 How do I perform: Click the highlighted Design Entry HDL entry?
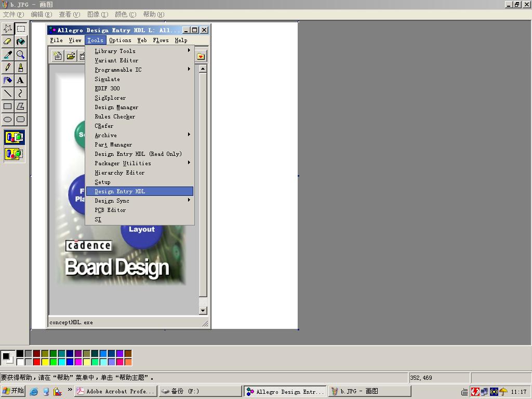tap(139, 191)
